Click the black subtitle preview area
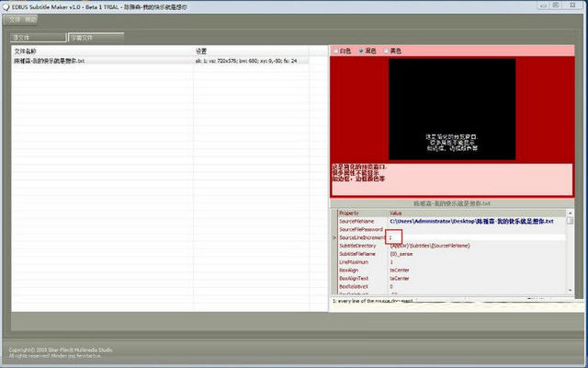This screenshot has width=588, height=368. click(x=452, y=109)
